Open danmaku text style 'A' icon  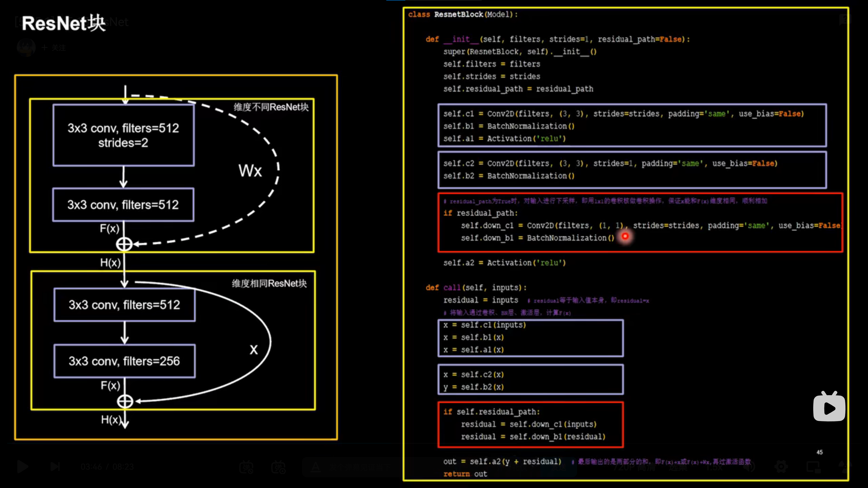point(316,467)
